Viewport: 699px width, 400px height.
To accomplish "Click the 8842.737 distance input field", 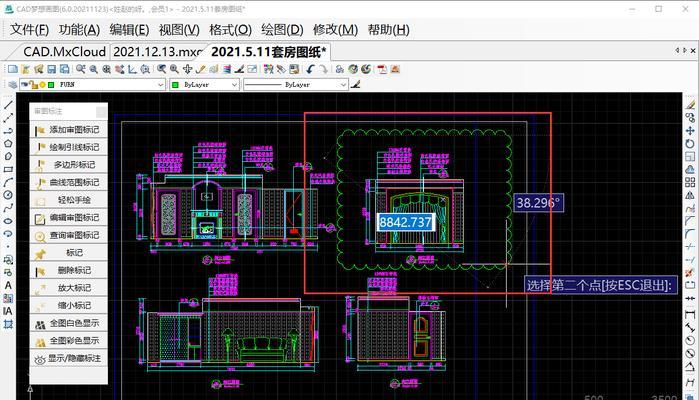I will [x=405, y=222].
